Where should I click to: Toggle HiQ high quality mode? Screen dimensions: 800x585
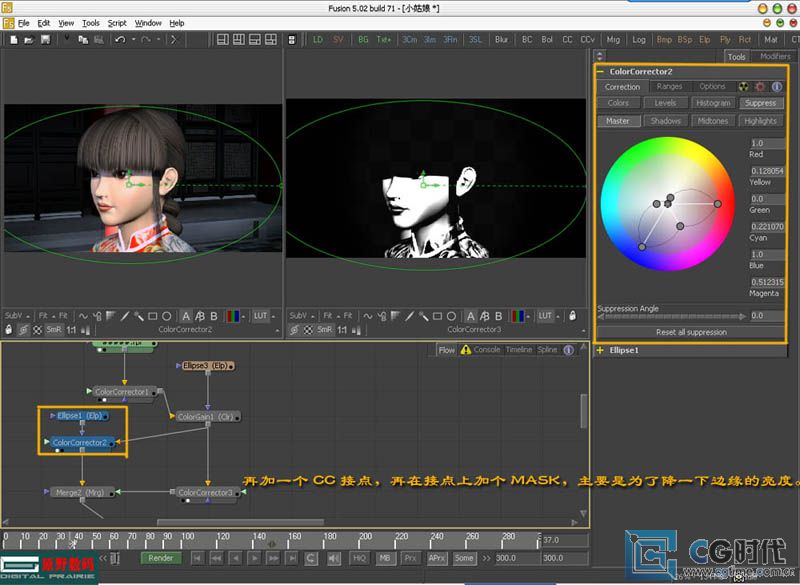[359, 558]
